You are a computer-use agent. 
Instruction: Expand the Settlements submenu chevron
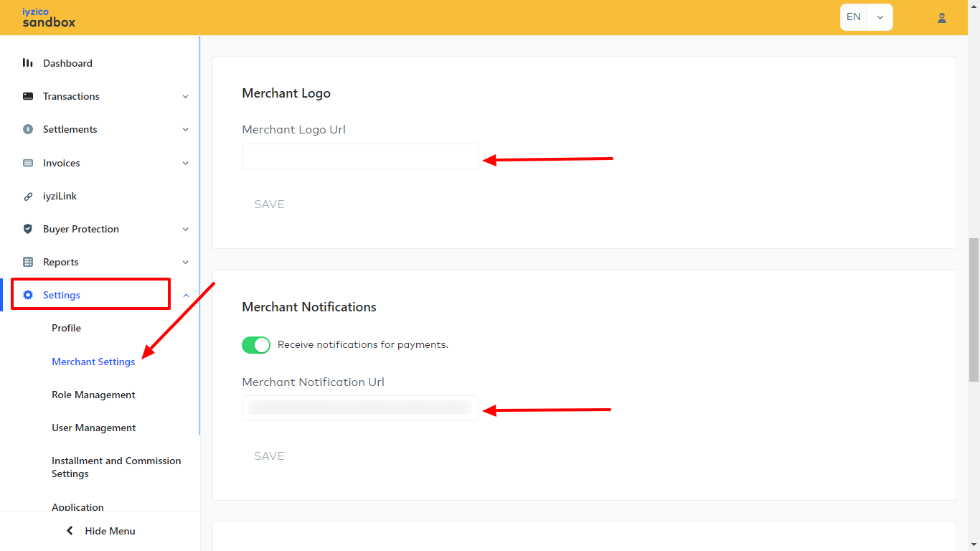(185, 130)
